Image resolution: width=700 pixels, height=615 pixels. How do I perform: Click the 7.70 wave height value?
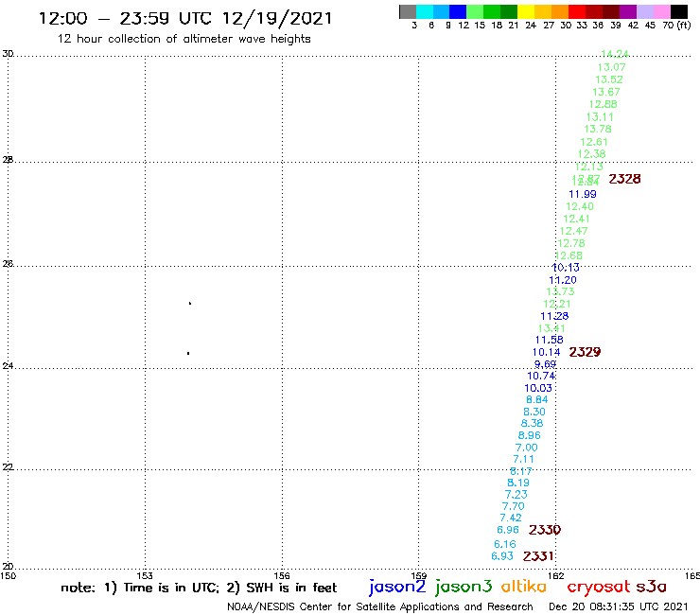click(514, 507)
